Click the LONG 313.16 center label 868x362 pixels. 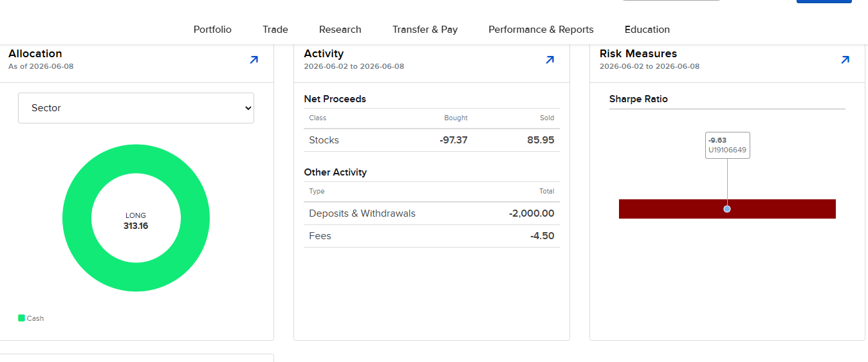(x=136, y=221)
